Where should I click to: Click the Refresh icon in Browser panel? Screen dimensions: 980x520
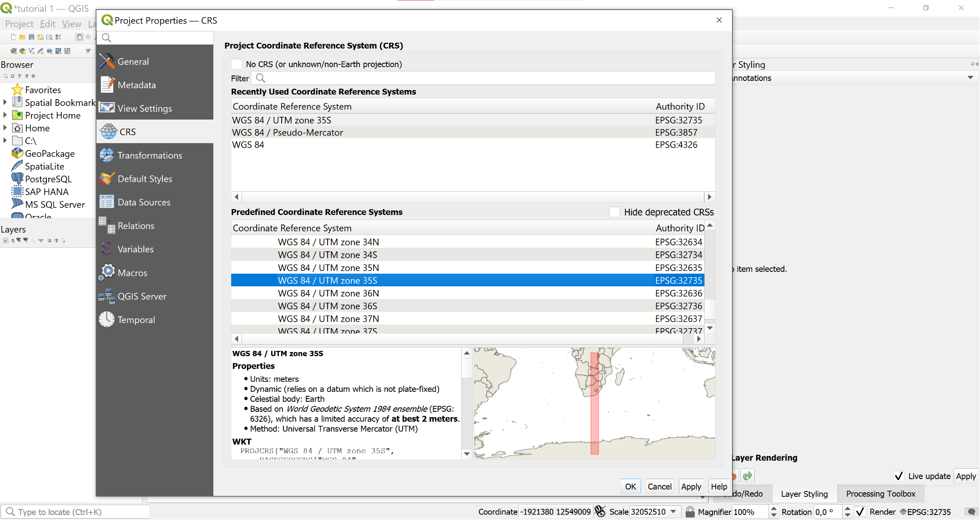point(12,76)
